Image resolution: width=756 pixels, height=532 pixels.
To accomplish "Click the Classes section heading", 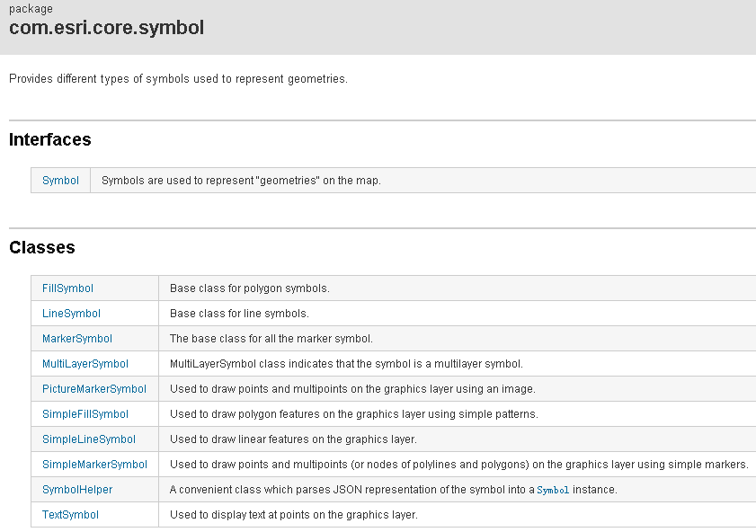I will 42,247.
